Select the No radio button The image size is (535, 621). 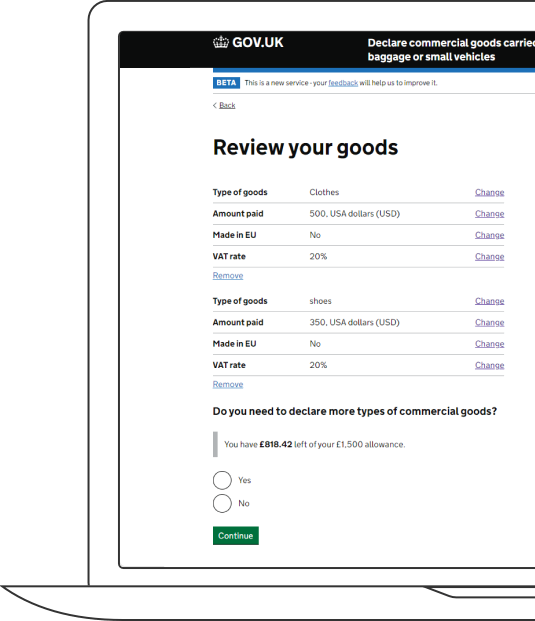[222, 503]
